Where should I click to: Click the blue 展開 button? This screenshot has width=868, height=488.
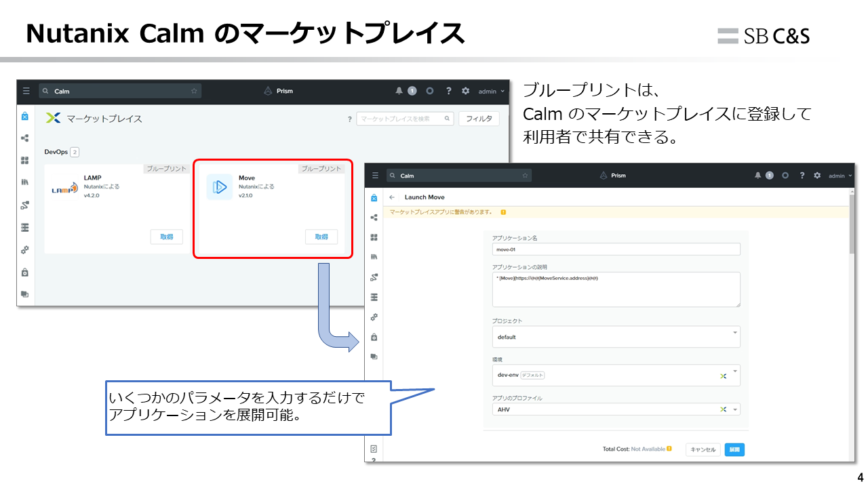coord(734,449)
